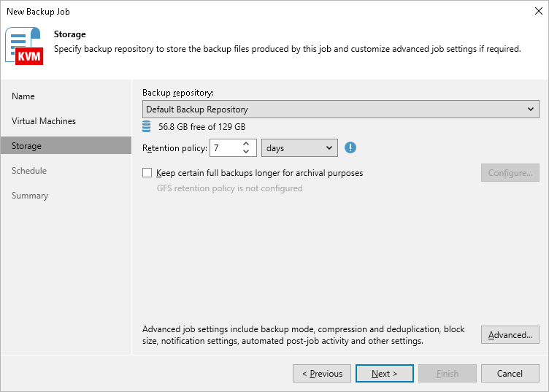Screen dimensions: 549x392
Task: Enable keeping full backups for archival purposes
Action: tap(147, 173)
